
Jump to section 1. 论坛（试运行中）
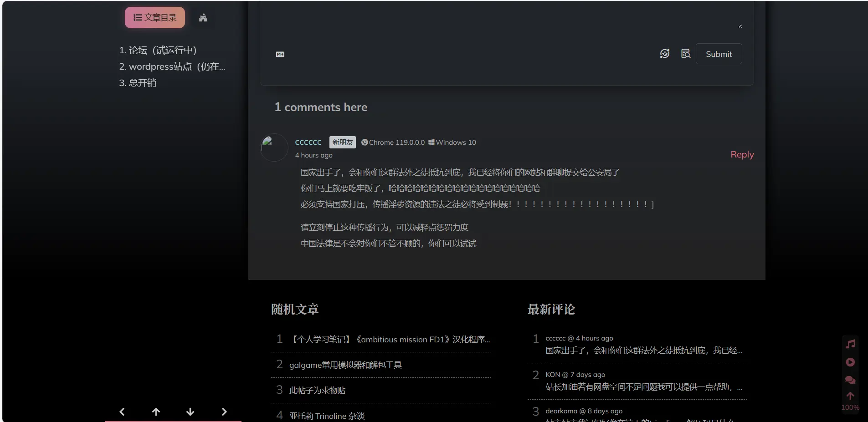(158, 50)
